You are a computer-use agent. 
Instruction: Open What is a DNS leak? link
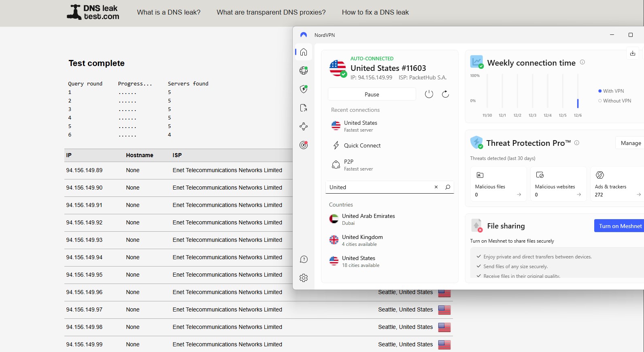click(x=169, y=12)
